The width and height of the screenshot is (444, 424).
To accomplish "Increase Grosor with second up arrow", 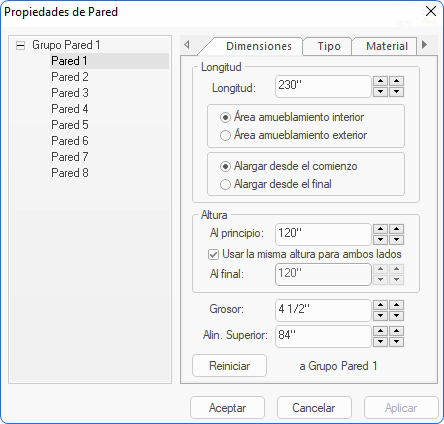I will [396, 305].
